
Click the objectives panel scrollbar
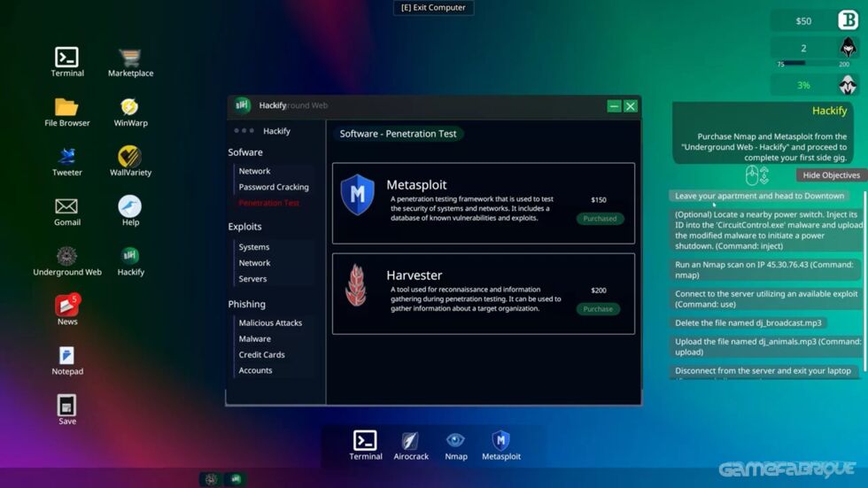pyautogui.click(x=864, y=281)
